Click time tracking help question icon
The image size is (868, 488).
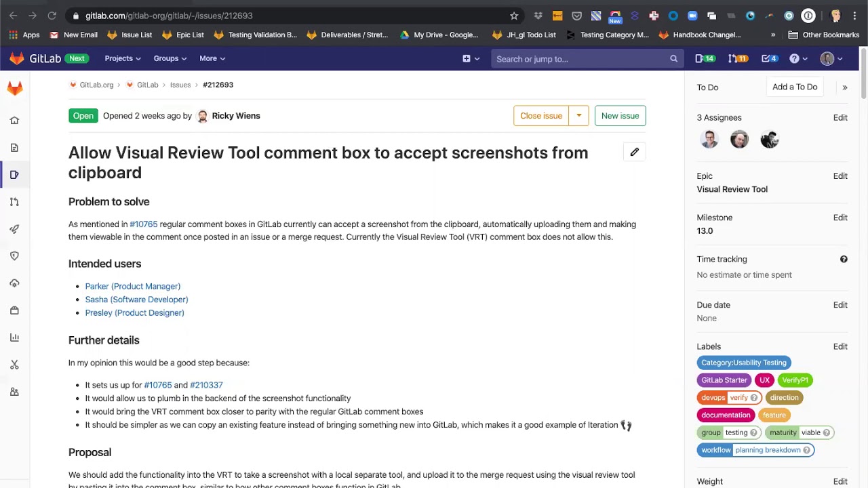point(844,259)
